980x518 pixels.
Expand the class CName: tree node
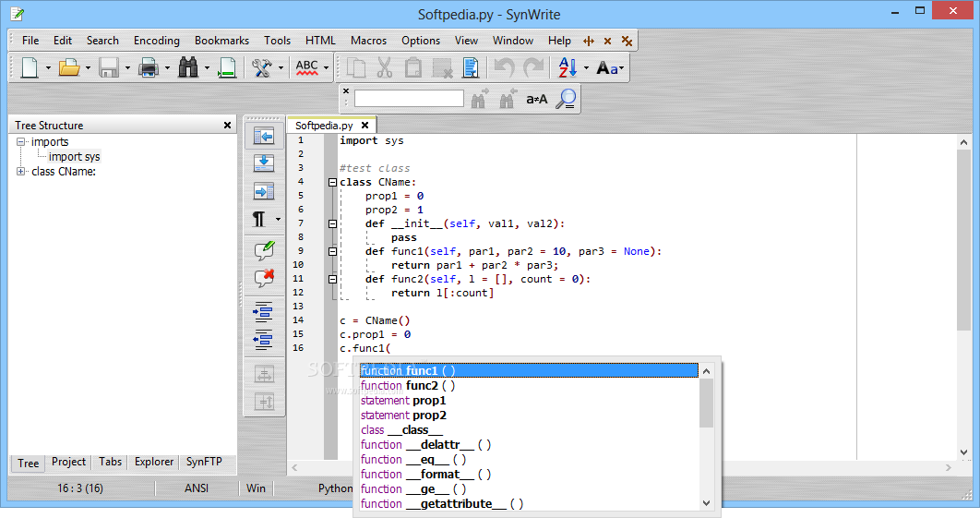(20, 172)
